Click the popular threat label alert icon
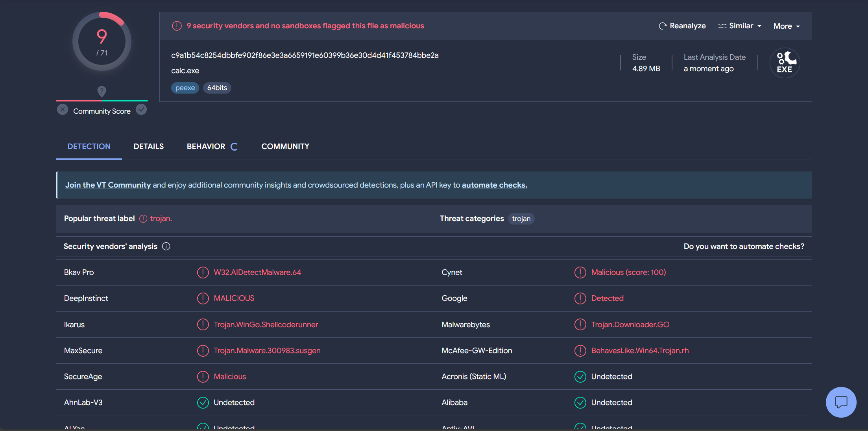Viewport: 868px width, 431px height. [143, 219]
